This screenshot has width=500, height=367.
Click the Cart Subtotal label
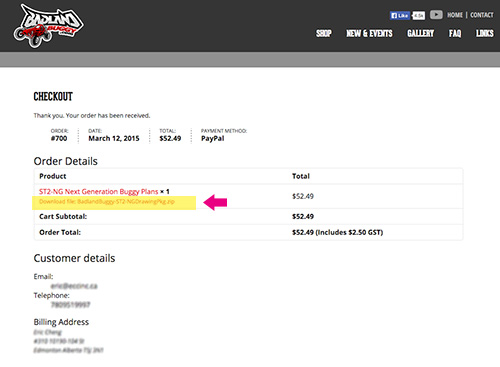63,217
